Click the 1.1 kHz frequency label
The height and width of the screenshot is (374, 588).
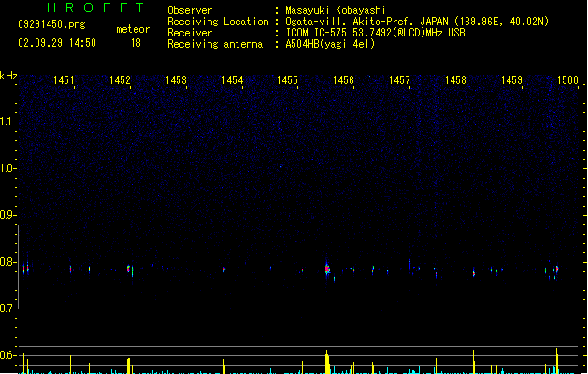(x=7, y=122)
